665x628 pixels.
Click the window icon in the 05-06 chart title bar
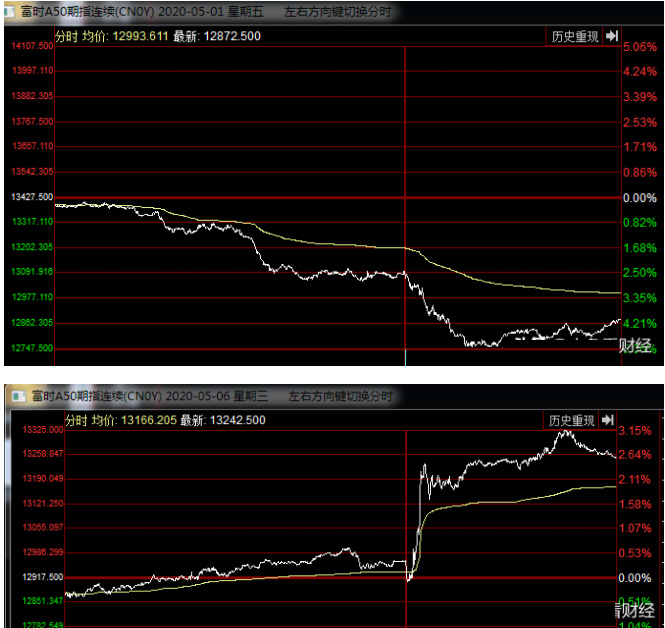15,397
